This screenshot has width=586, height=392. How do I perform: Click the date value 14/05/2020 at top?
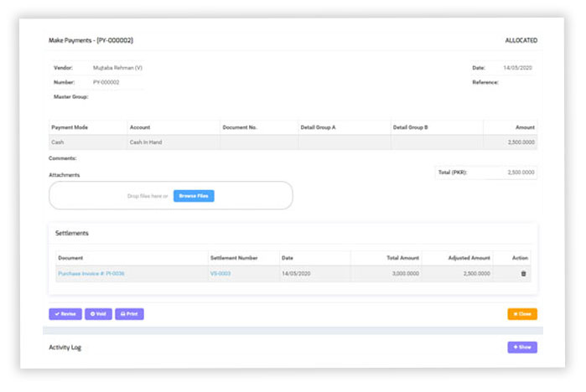click(517, 68)
